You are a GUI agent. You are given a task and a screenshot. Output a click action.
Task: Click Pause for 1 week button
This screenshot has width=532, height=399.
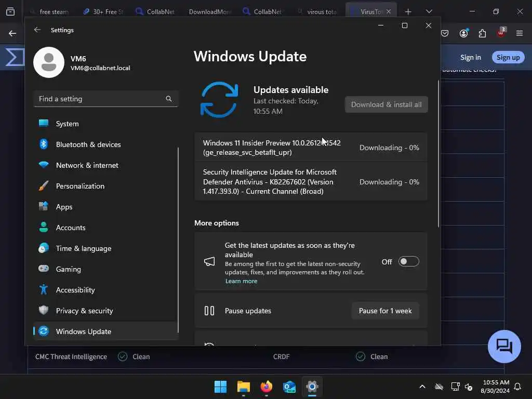click(385, 311)
